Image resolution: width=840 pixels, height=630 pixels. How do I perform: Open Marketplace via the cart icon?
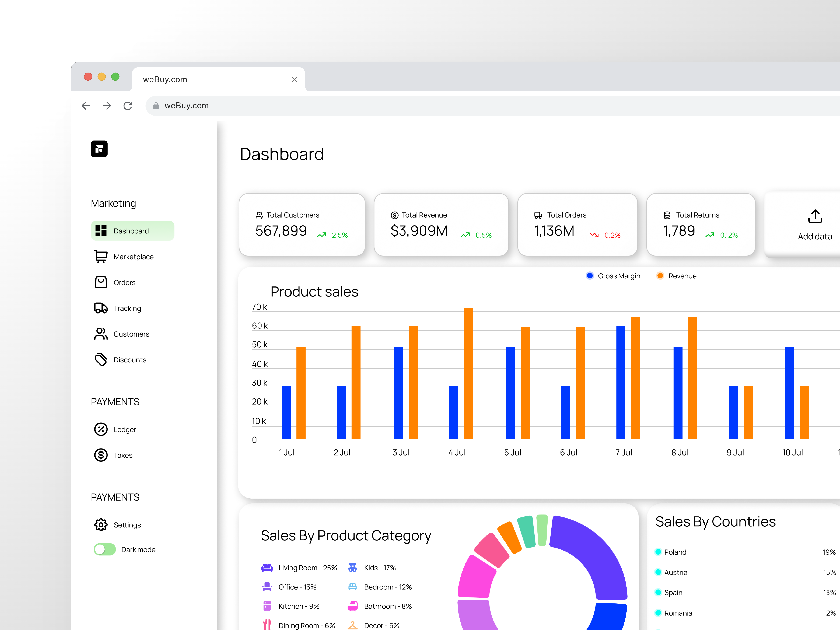(101, 256)
